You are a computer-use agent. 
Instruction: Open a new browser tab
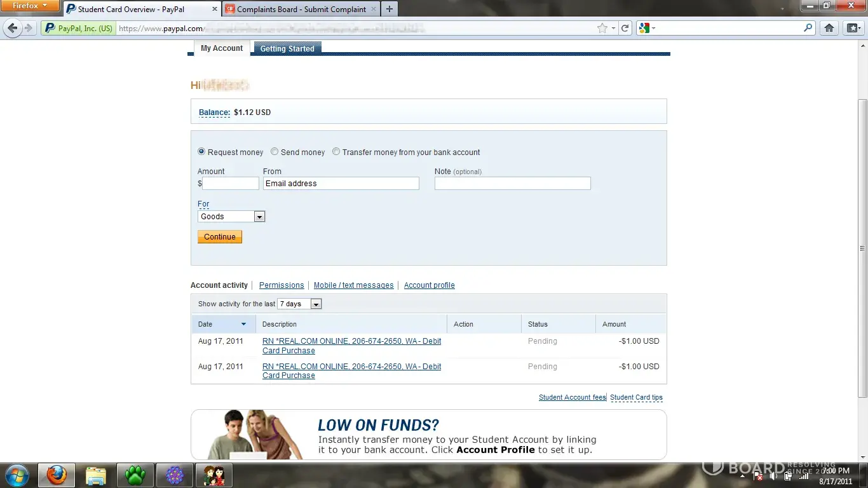389,9
